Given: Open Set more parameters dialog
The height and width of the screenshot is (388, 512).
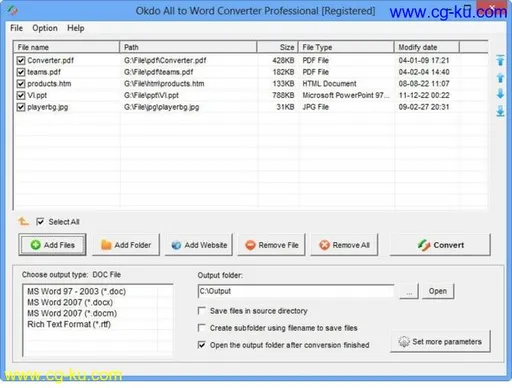Looking at the screenshot, I should click(440, 342).
